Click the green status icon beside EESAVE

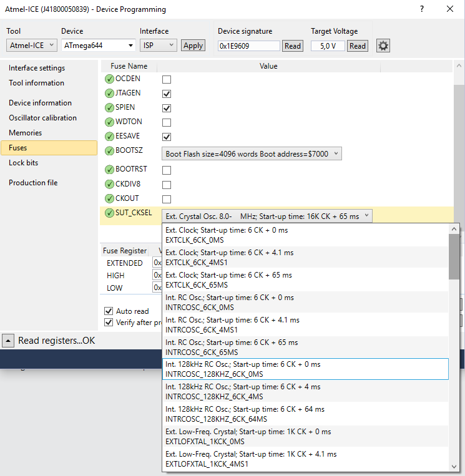109,136
